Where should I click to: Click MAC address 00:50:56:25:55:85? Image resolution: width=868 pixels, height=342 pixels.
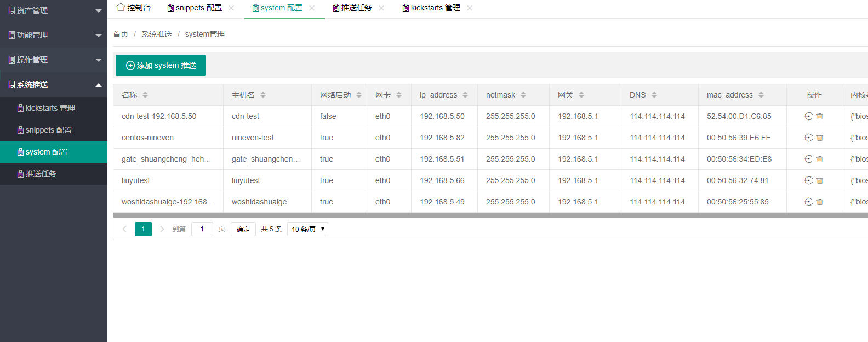(738, 202)
